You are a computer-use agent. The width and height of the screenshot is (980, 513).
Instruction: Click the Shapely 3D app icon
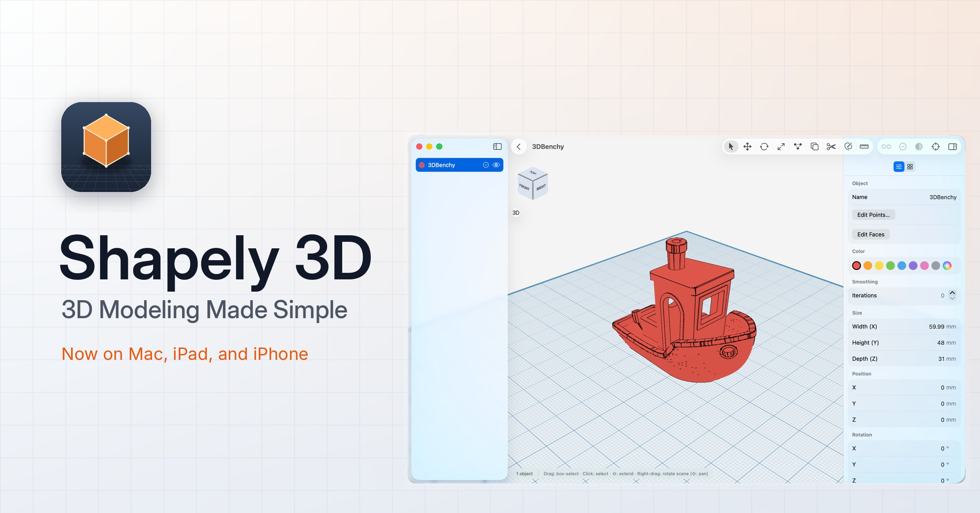point(106,147)
